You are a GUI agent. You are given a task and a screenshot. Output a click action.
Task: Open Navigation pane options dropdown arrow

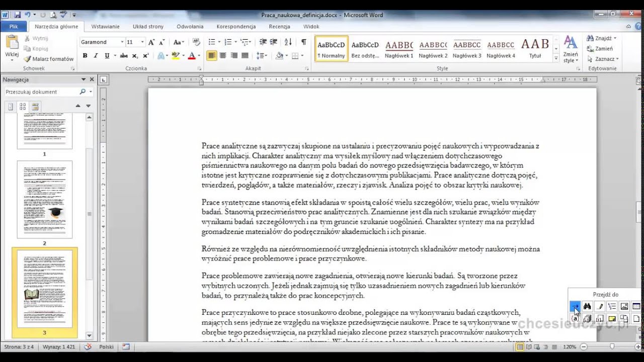(84, 79)
